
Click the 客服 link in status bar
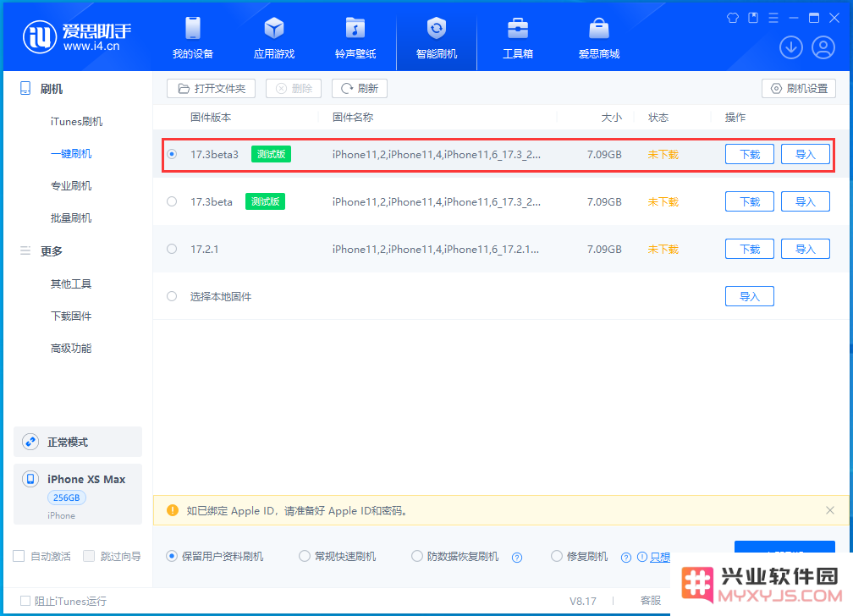(x=651, y=600)
